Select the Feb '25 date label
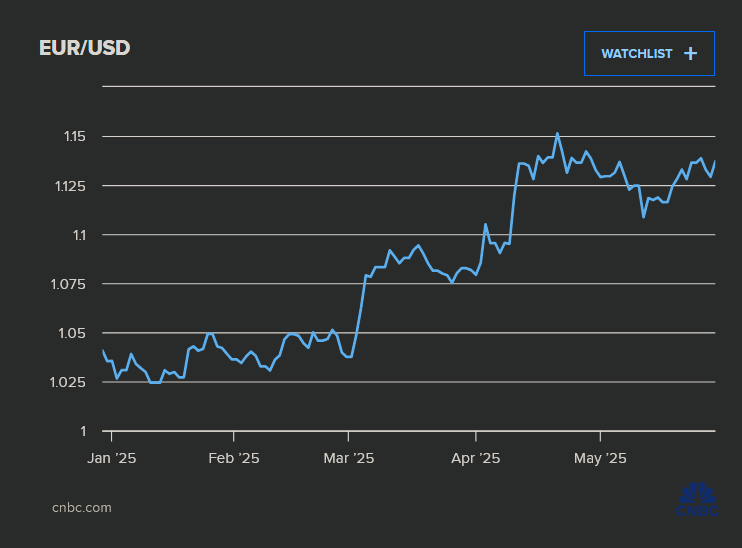Image resolution: width=742 pixels, height=548 pixels. point(234,459)
